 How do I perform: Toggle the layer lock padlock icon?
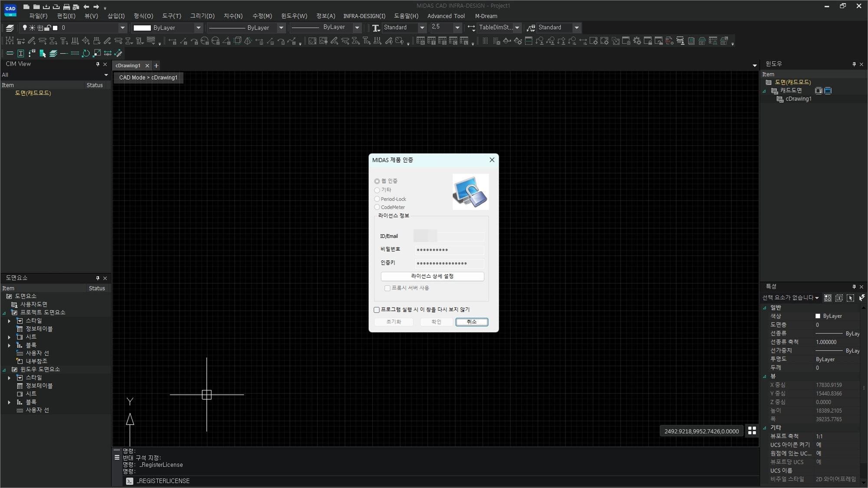pyautogui.click(x=48, y=28)
